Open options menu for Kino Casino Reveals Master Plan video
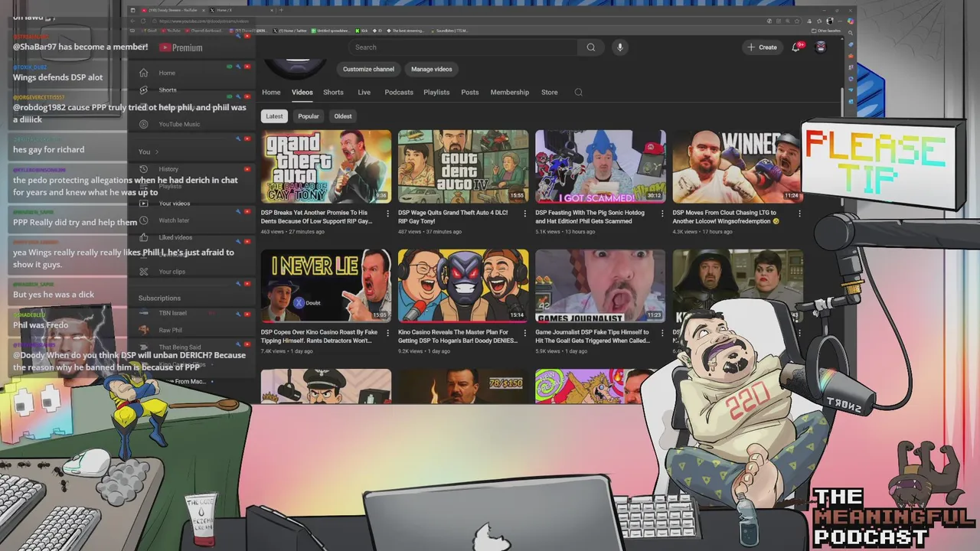Screen dimensions: 980x551 point(525,333)
